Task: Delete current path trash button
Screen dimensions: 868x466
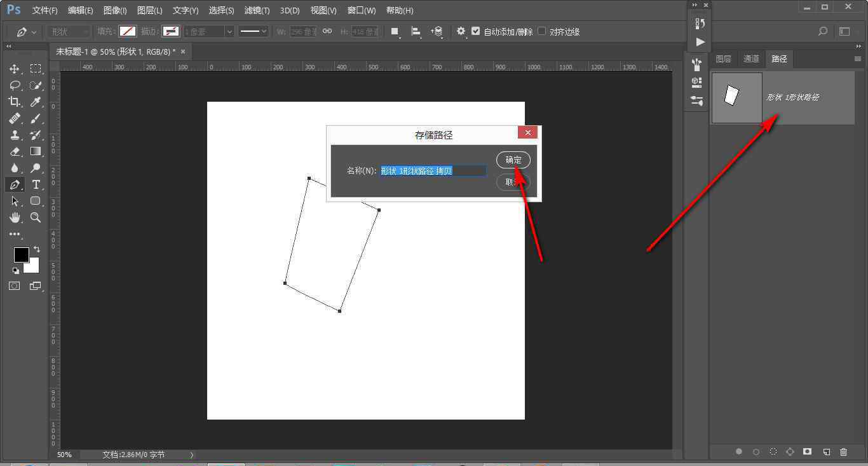Action: click(843, 451)
